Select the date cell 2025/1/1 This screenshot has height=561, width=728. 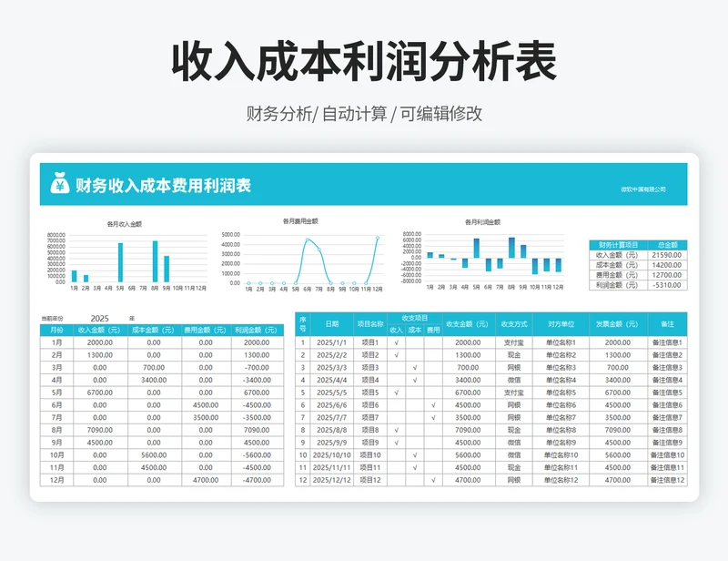click(x=332, y=342)
